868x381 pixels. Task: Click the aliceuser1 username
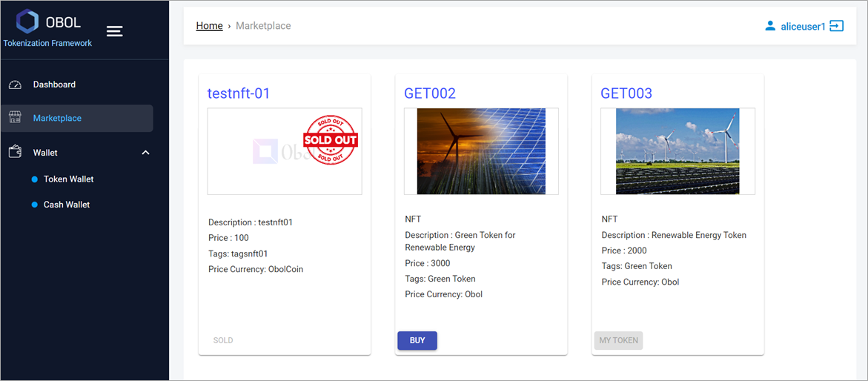803,26
